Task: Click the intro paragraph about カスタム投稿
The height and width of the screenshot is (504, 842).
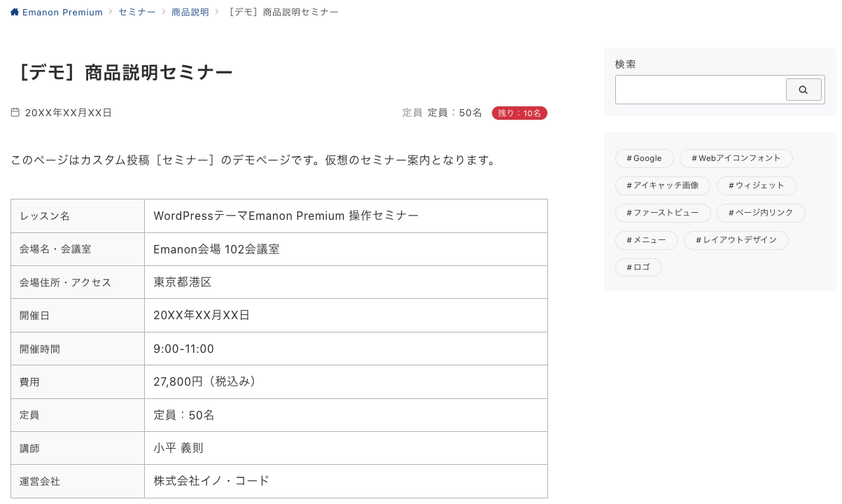Action: pos(255,160)
